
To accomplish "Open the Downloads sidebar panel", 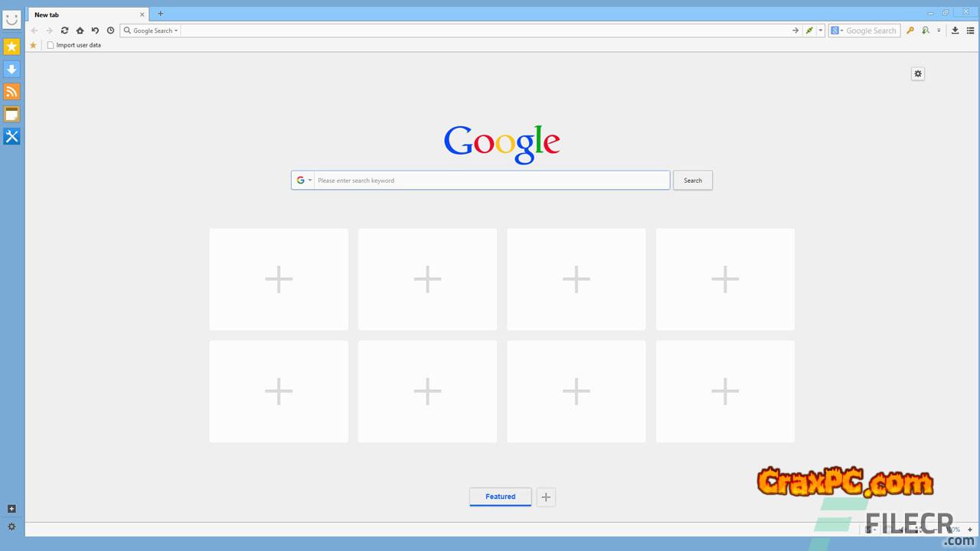I will [11, 69].
